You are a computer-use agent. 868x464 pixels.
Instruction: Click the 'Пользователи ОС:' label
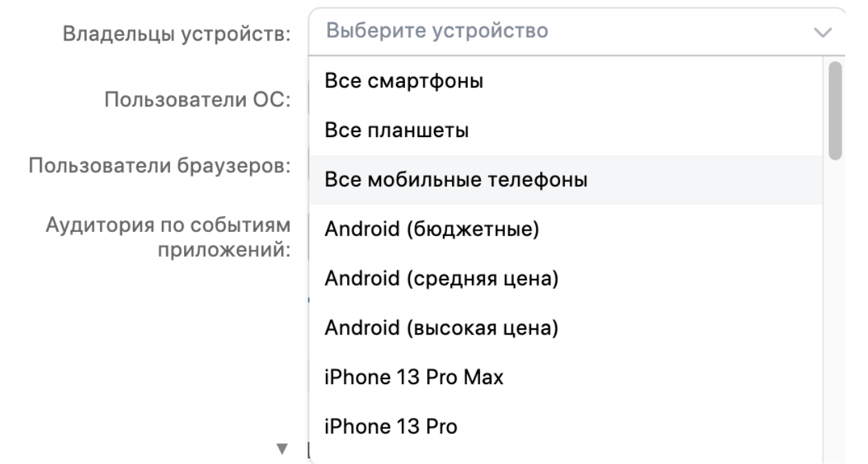tap(196, 100)
